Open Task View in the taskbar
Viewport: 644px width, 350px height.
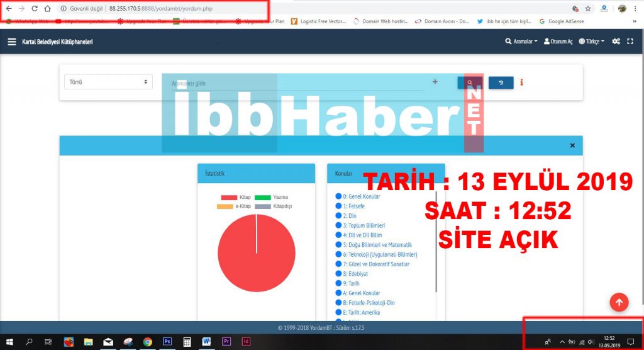tap(48, 342)
